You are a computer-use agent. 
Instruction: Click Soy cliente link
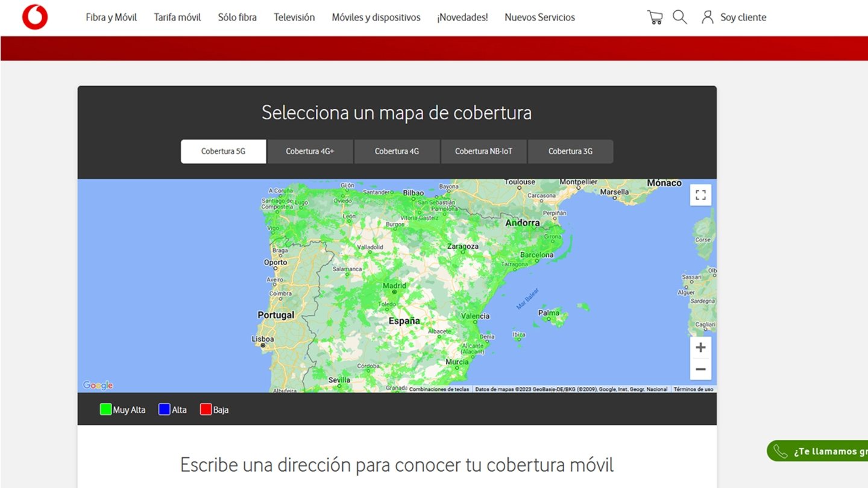pyautogui.click(x=743, y=17)
